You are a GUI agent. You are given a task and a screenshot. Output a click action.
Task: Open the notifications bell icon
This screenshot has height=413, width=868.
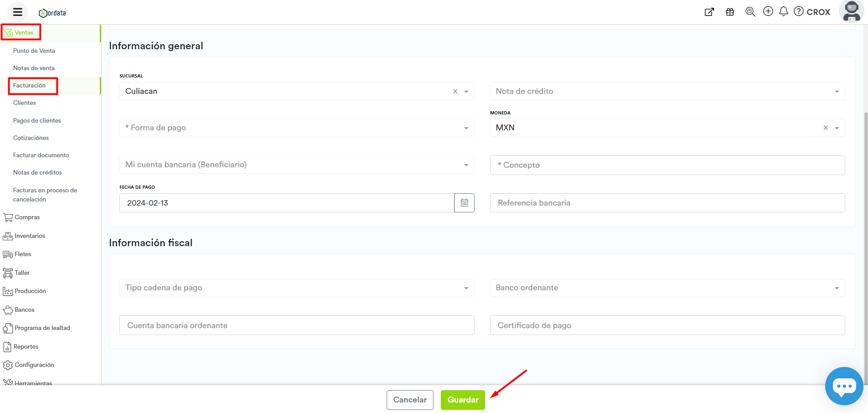tap(783, 11)
